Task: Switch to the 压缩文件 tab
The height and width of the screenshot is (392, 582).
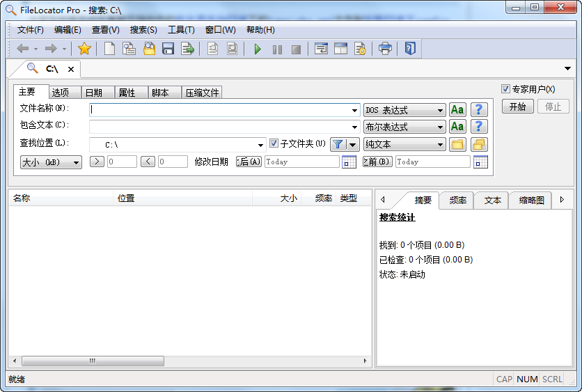Action: 202,93
